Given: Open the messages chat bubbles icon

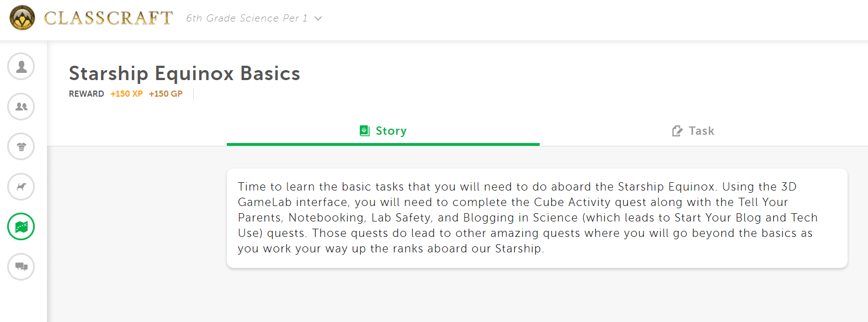Looking at the screenshot, I should point(21,267).
